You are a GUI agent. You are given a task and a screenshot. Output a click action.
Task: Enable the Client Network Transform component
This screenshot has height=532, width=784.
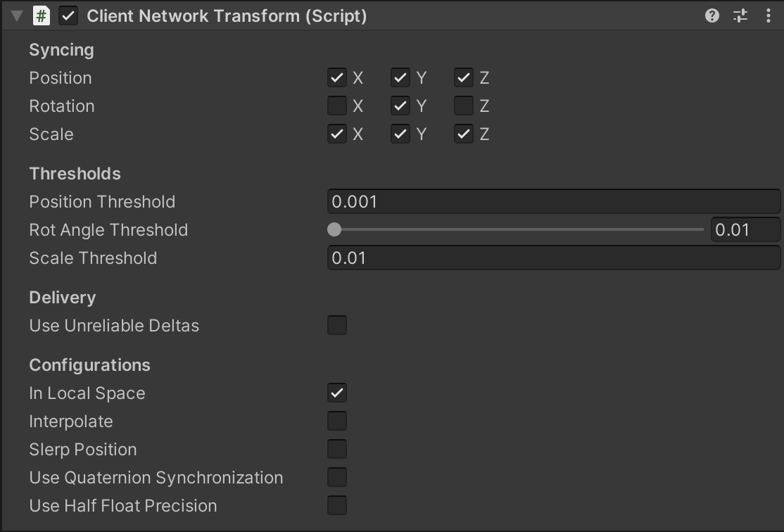coord(68,15)
